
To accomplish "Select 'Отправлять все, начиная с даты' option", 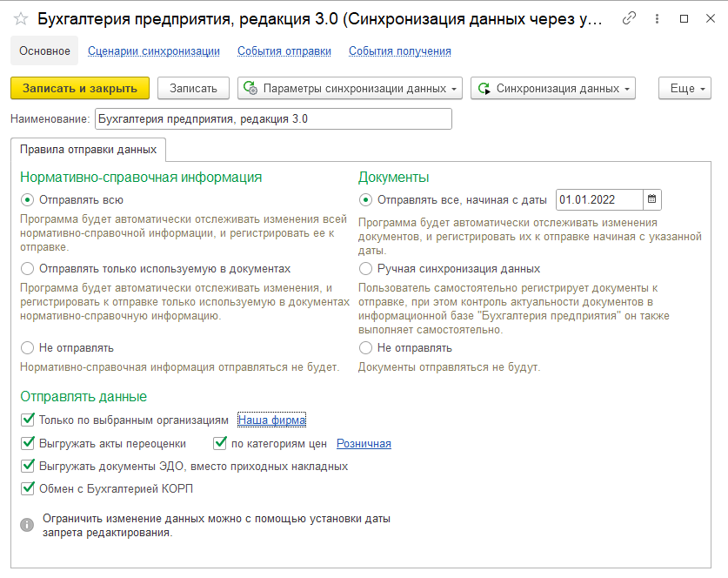I will (366, 200).
